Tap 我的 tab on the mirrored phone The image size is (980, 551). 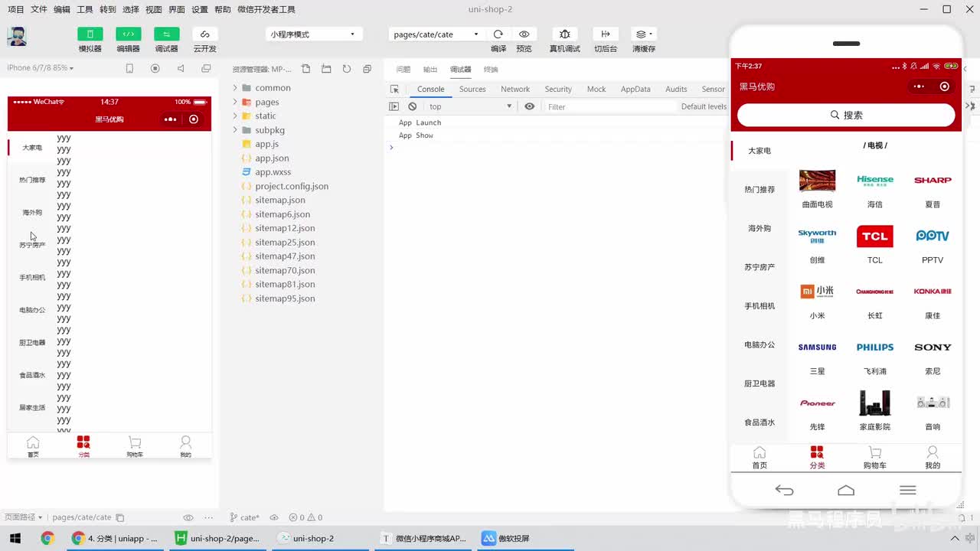pyautogui.click(x=932, y=458)
